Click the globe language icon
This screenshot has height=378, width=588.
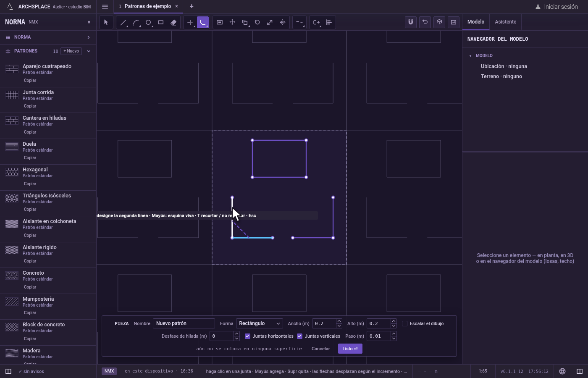click(562, 371)
